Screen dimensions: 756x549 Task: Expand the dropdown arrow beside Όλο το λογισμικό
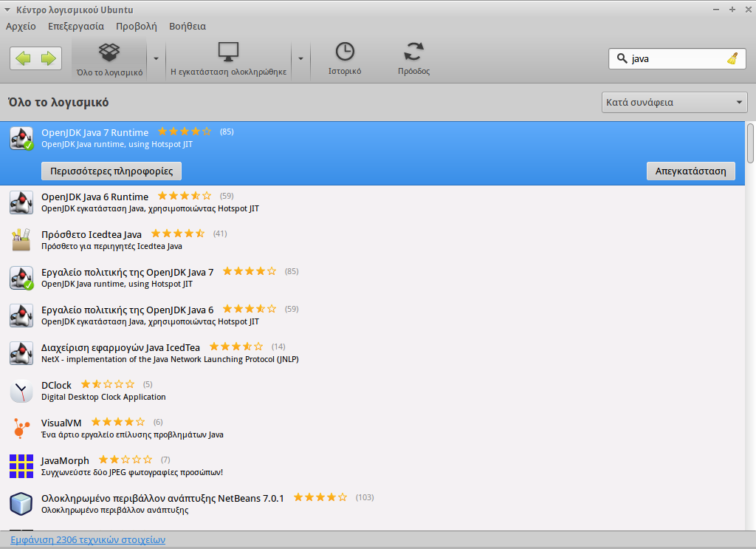pos(156,59)
